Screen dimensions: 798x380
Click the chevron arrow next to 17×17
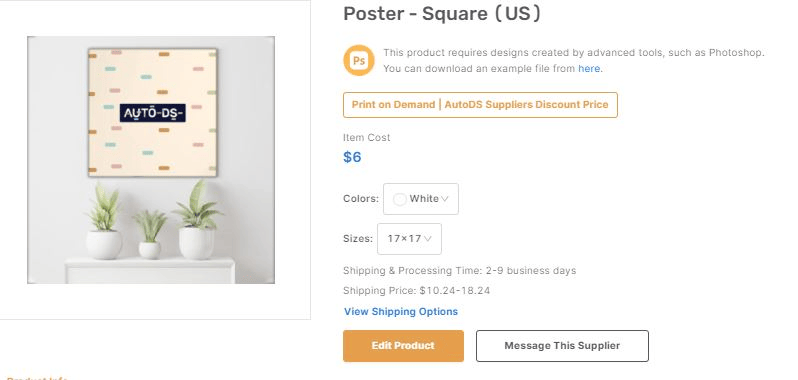[428, 239]
